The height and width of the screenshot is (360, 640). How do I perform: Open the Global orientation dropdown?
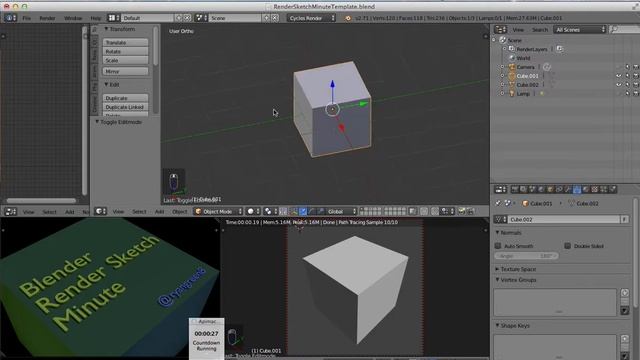tap(342, 211)
